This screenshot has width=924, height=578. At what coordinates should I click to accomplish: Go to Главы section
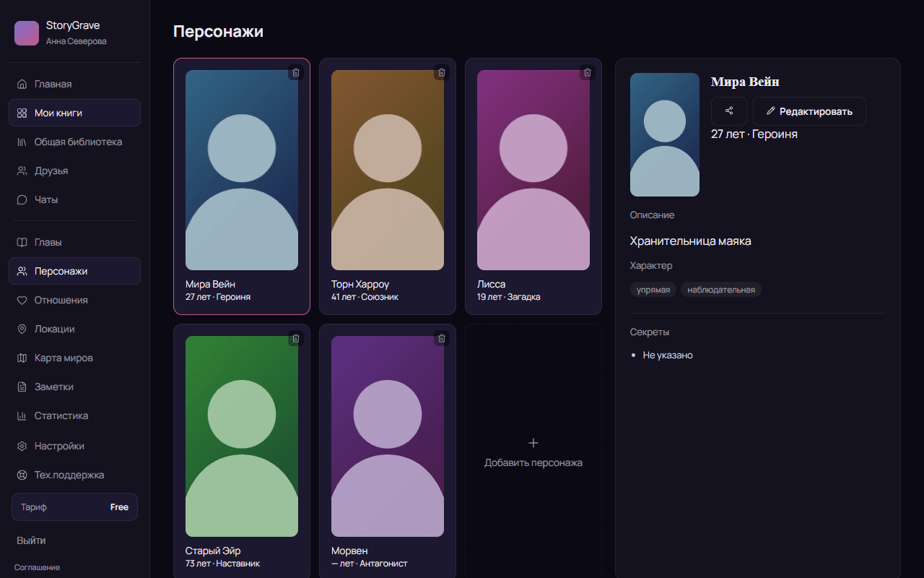(74, 242)
